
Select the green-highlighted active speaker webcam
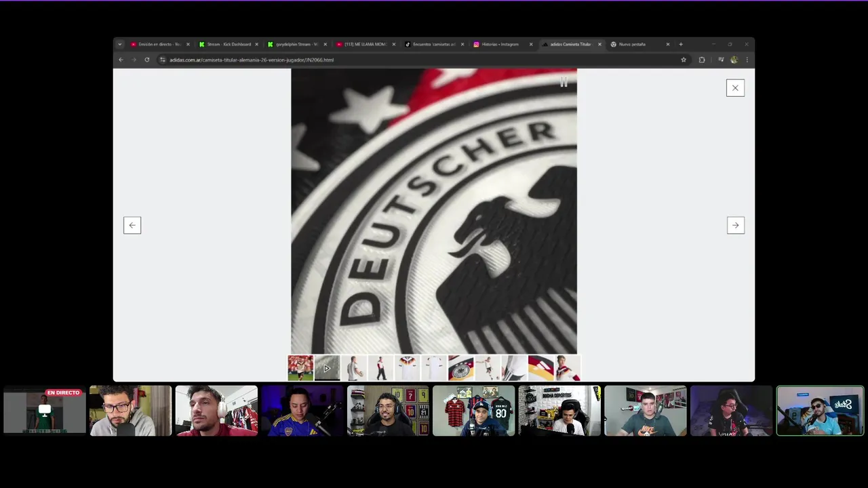pyautogui.click(x=820, y=411)
